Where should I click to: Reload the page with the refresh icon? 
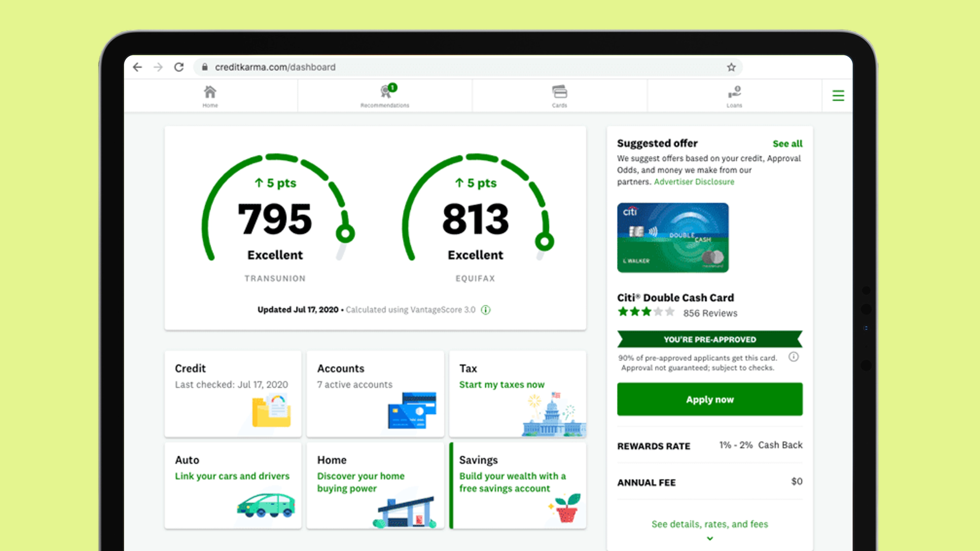[179, 67]
